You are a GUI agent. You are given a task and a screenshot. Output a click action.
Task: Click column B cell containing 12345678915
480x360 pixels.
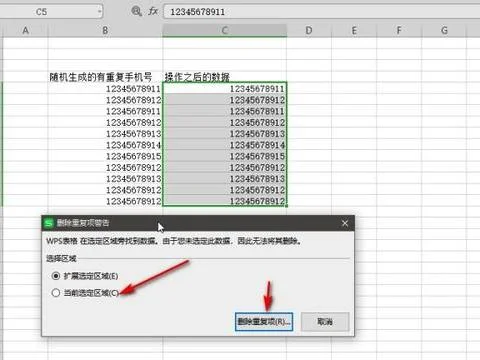105,156
